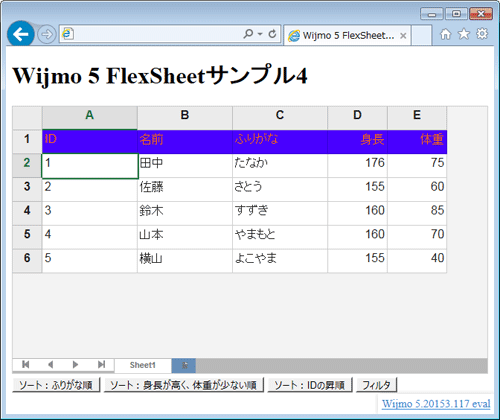The height and width of the screenshot is (420, 500).
Task: Open Favorites with the star icon
Action: point(464,34)
